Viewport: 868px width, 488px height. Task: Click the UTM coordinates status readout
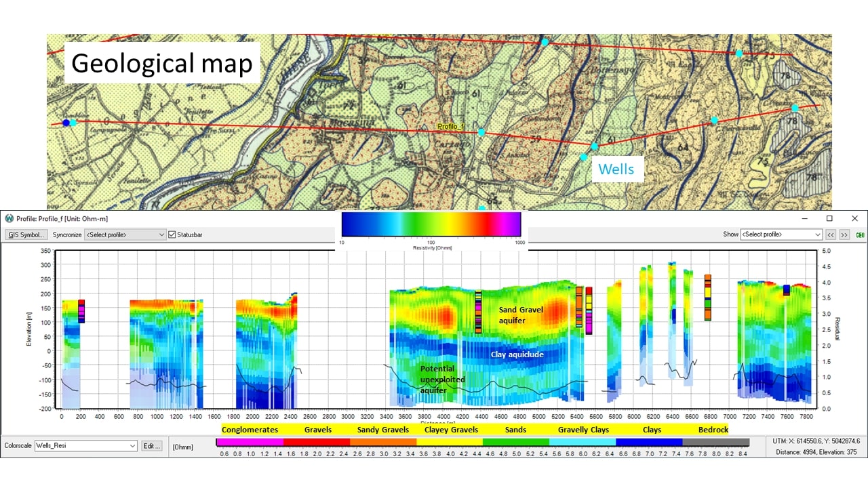click(816, 441)
